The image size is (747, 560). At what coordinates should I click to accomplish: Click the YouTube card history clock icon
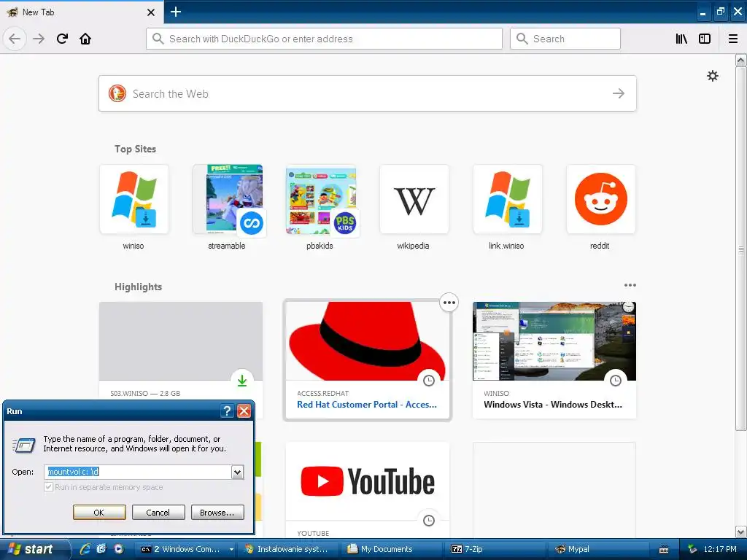(x=429, y=521)
